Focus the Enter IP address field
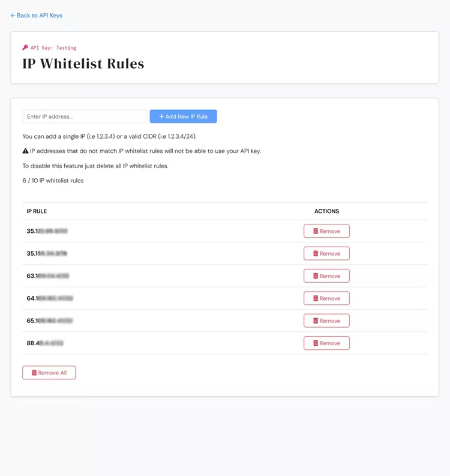Image resolution: width=450 pixels, height=476 pixels. (x=84, y=116)
